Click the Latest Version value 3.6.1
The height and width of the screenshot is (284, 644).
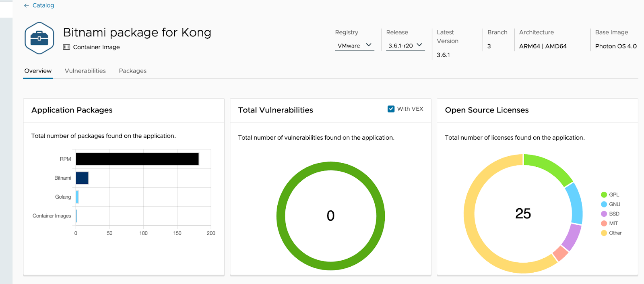[x=443, y=55]
